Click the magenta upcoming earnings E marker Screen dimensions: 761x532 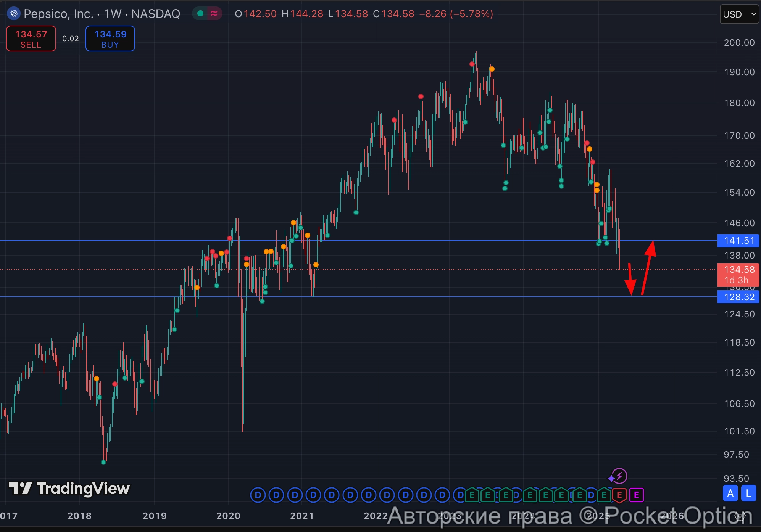[x=636, y=495]
